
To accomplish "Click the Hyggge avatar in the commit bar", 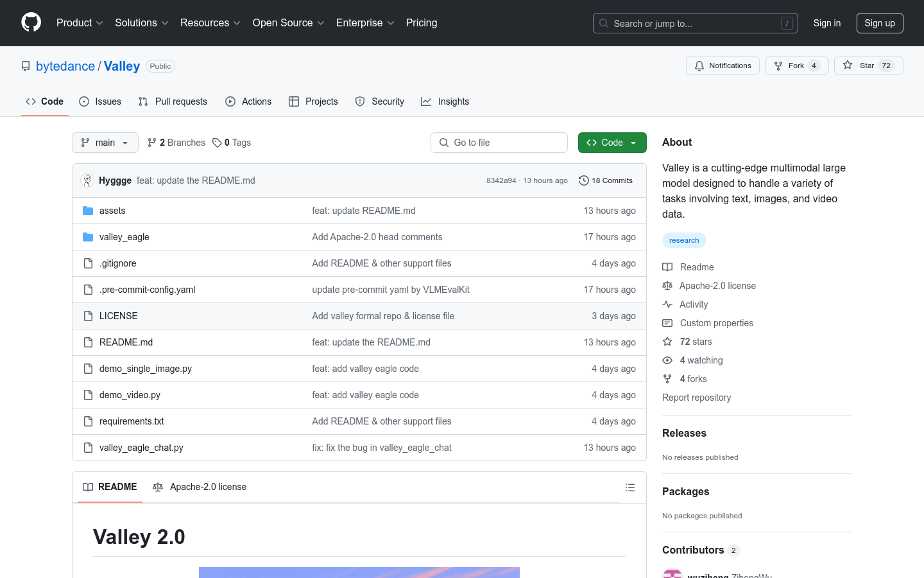I will point(87,180).
